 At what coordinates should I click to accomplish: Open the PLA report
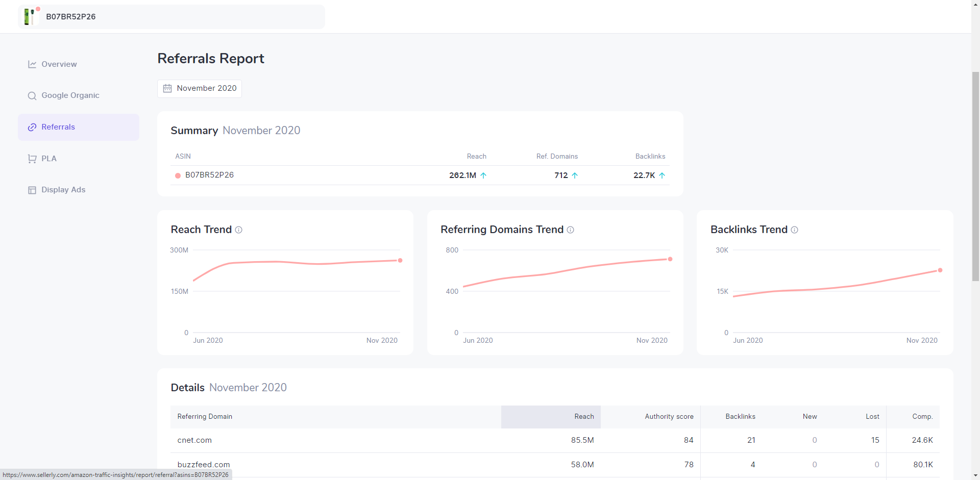(49, 159)
